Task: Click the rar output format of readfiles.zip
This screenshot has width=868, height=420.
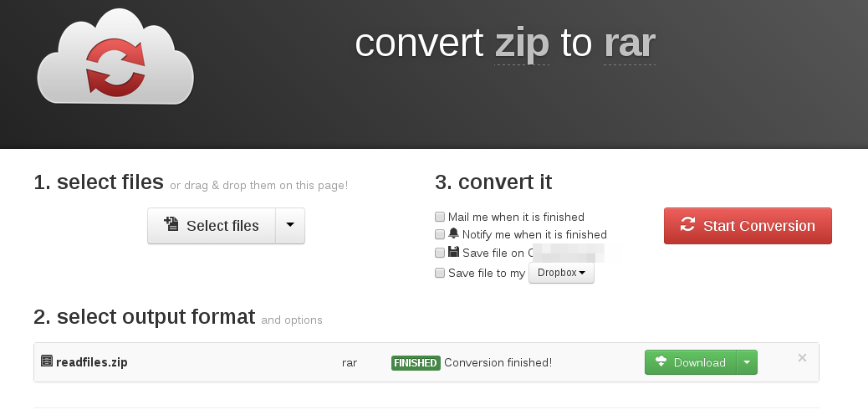Action: [x=350, y=362]
